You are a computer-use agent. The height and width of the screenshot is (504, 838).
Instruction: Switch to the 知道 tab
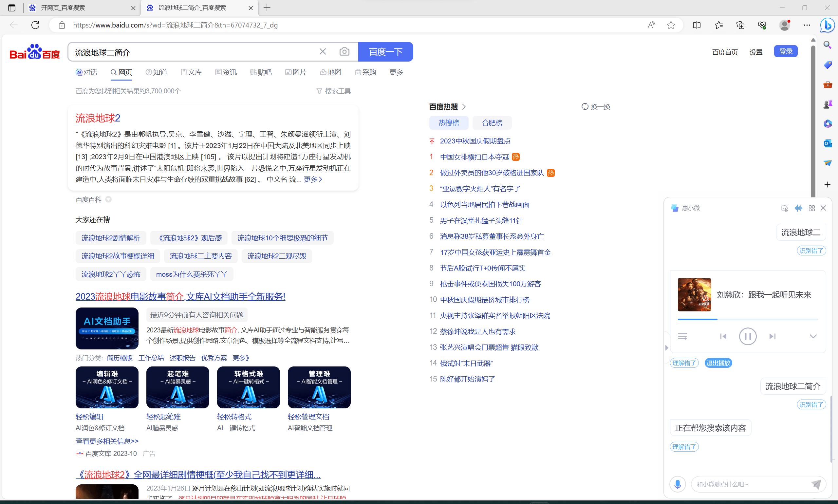point(157,72)
